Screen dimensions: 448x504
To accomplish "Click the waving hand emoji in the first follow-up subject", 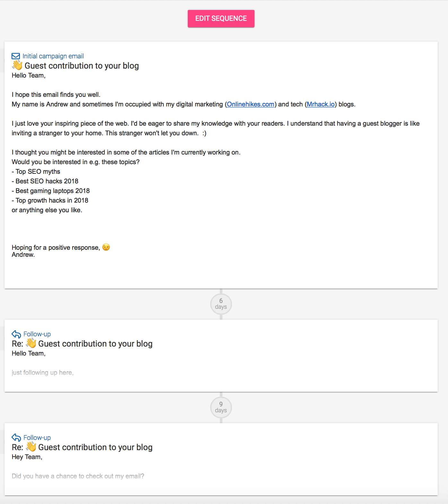I will click(x=31, y=343).
